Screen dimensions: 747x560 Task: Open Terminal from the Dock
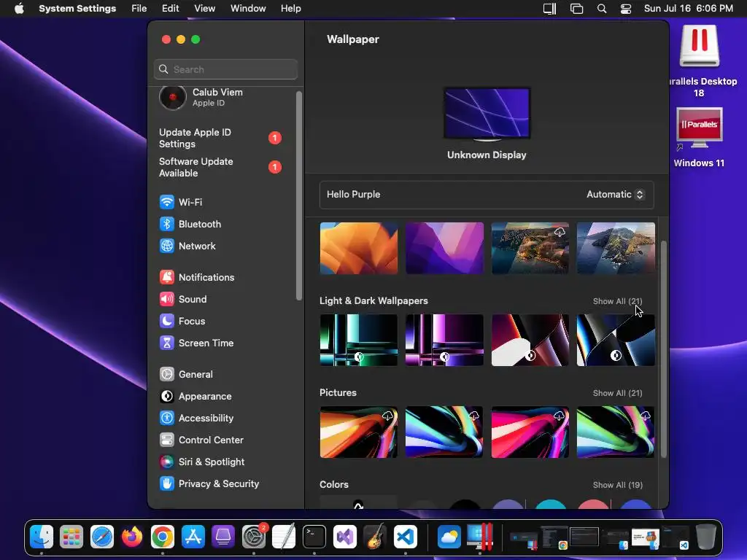314,537
